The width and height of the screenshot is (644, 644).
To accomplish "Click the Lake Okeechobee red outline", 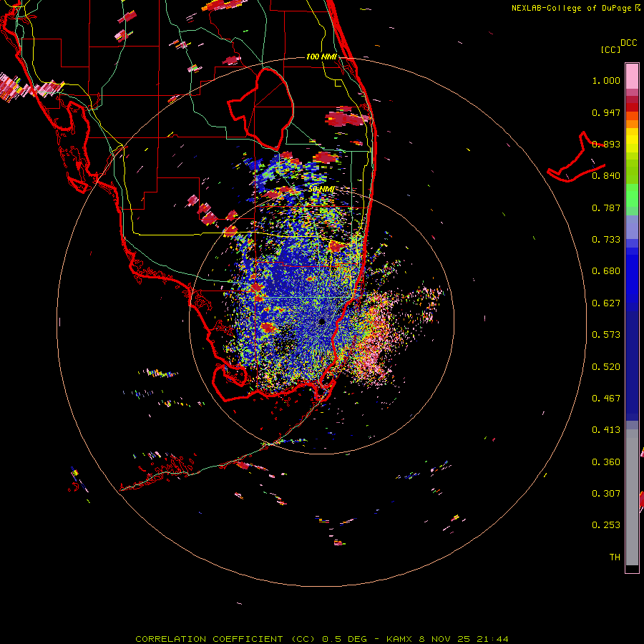I will (260, 109).
